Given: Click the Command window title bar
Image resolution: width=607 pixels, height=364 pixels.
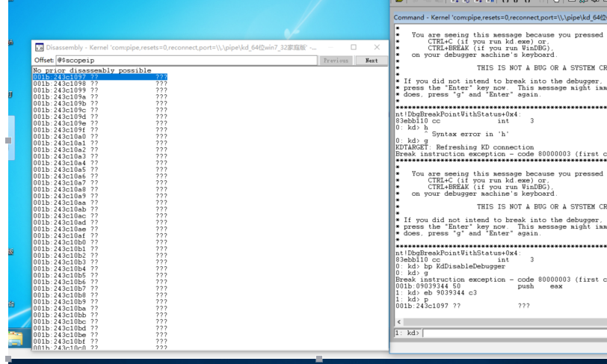Looking at the screenshot, I should (500, 17).
